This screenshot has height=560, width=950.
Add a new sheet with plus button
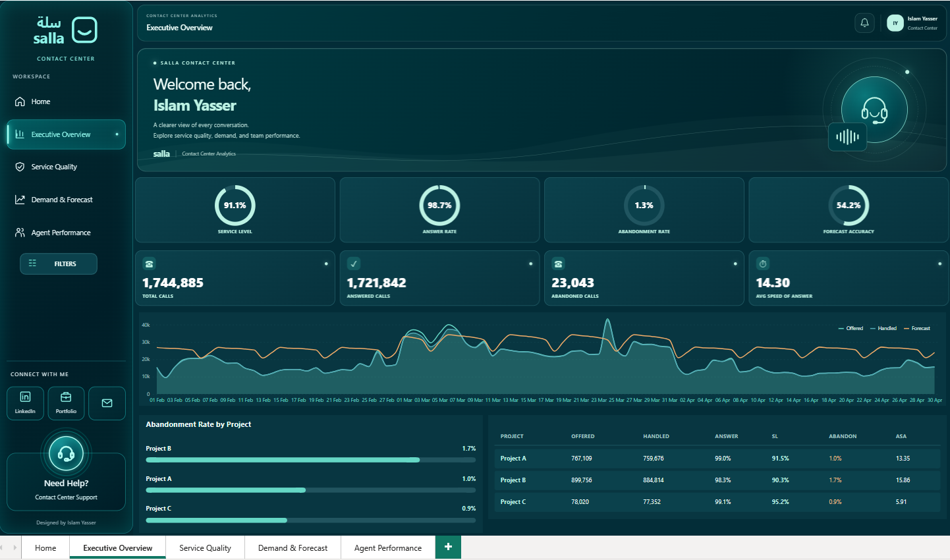[x=448, y=547]
